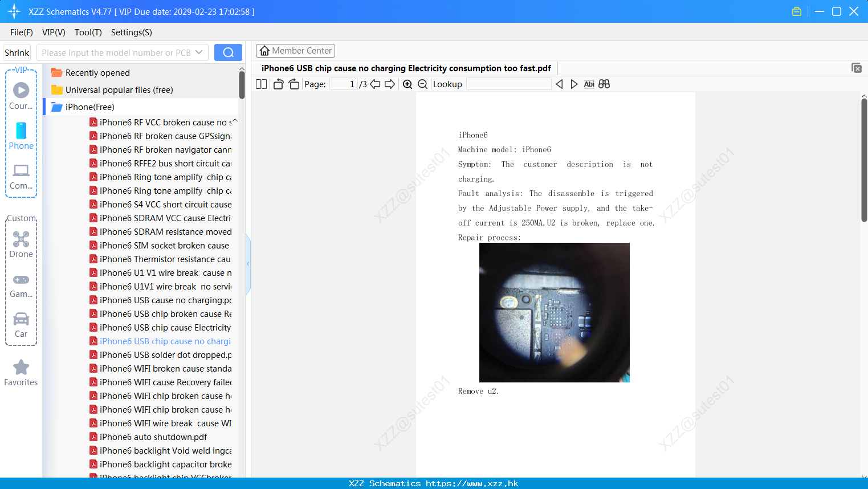Image resolution: width=868 pixels, height=489 pixels.
Task: Open iPhone6 USB solder dot dropped file
Action: (x=161, y=355)
